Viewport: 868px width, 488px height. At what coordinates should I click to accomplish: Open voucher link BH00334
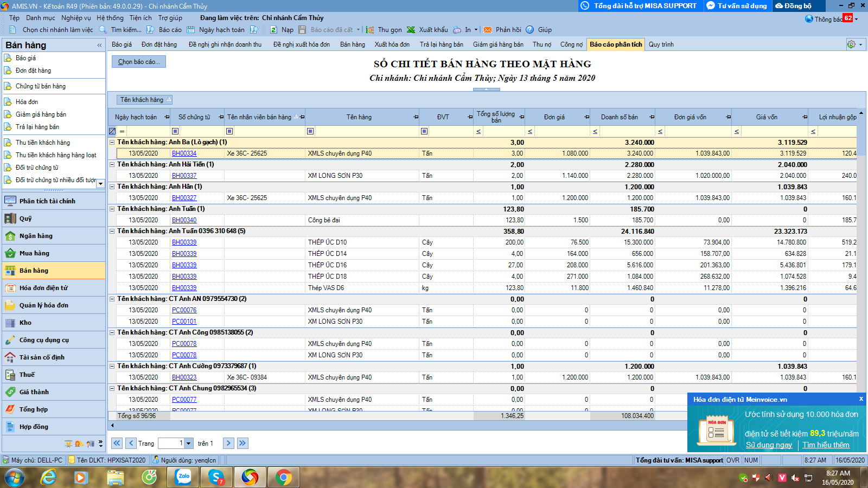click(184, 153)
